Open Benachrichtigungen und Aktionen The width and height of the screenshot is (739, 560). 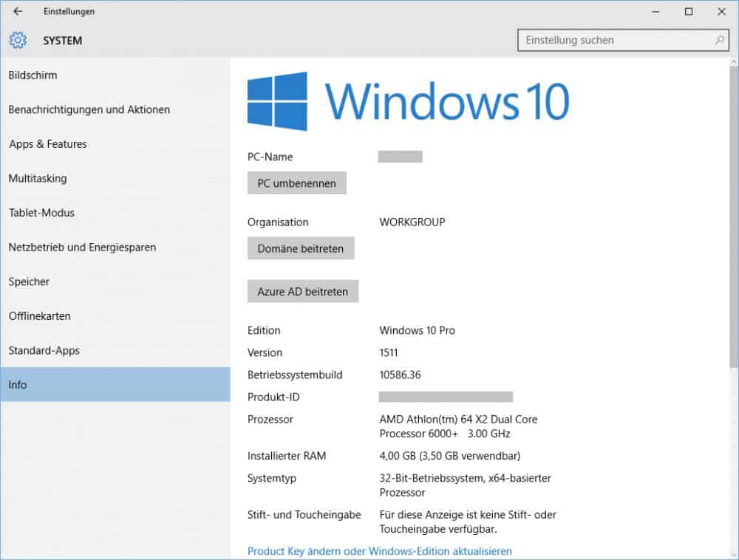click(115, 110)
